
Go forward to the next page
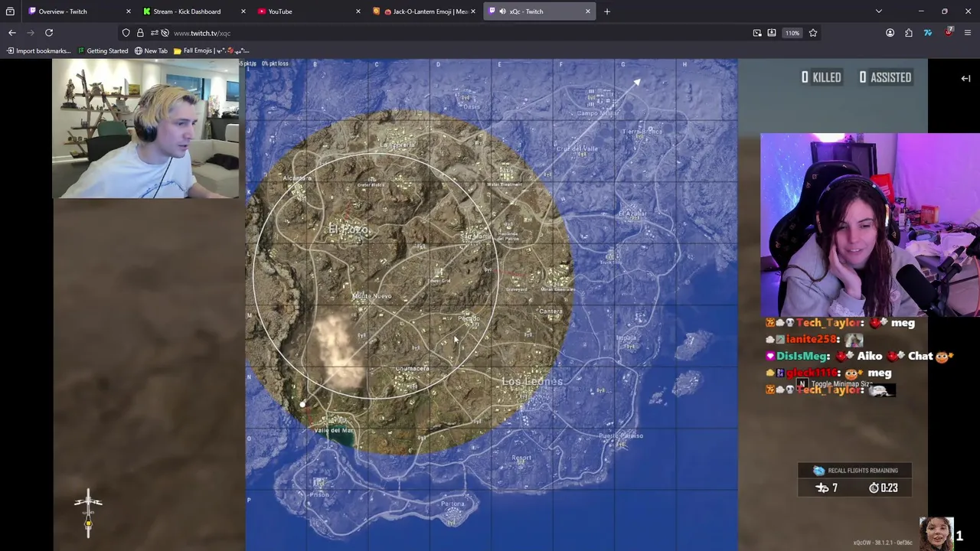(31, 33)
